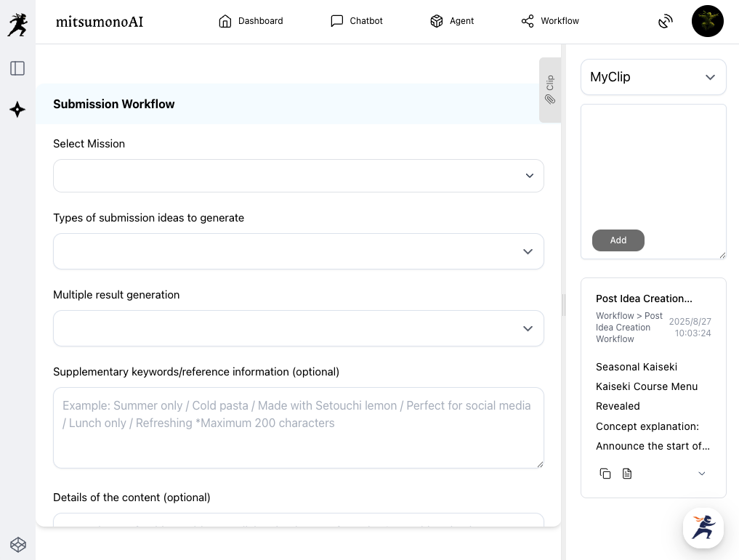
Task: Toggle the sidebar panel icon
Action: click(x=17, y=68)
